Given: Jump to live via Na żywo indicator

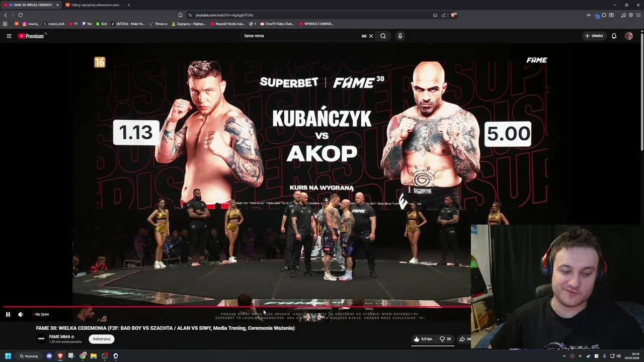Looking at the screenshot, I should point(41,314).
